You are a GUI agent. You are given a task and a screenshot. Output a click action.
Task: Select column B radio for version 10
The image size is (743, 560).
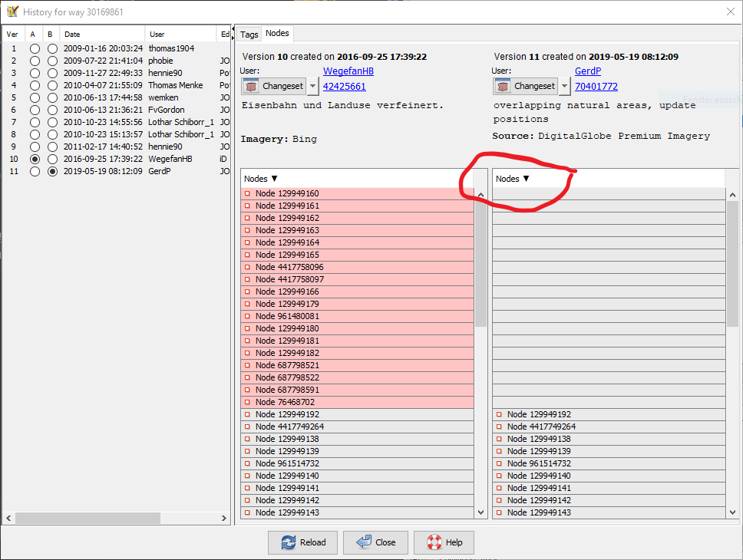pyautogui.click(x=52, y=159)
